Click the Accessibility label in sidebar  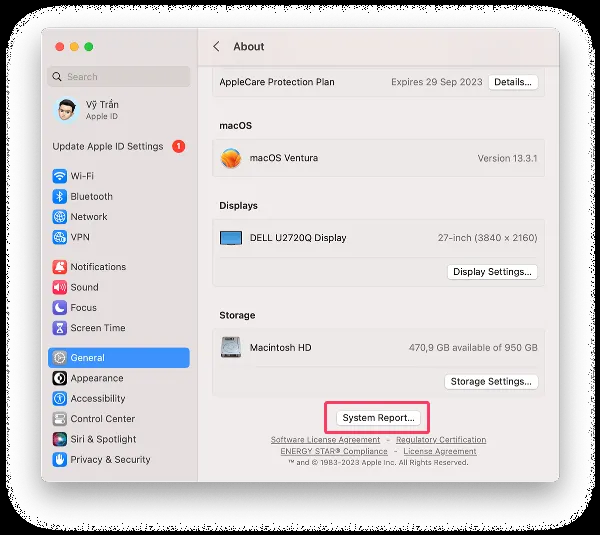click(98, 398)
